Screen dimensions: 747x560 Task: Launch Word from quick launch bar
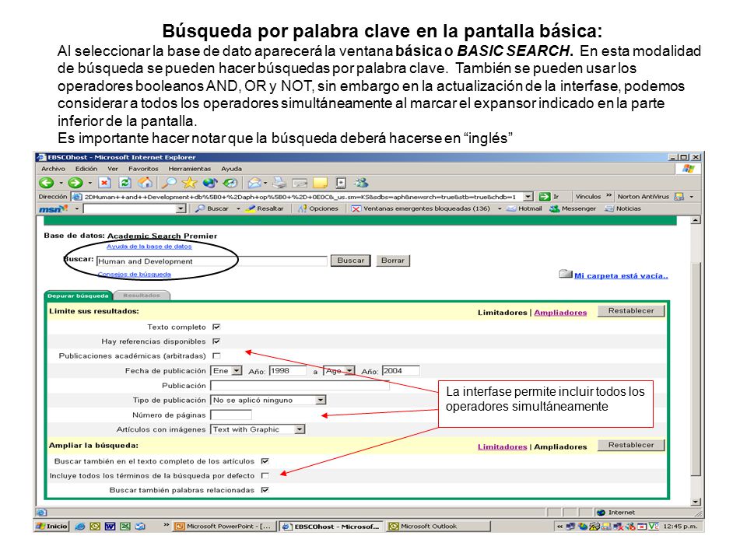pos(110,527)
